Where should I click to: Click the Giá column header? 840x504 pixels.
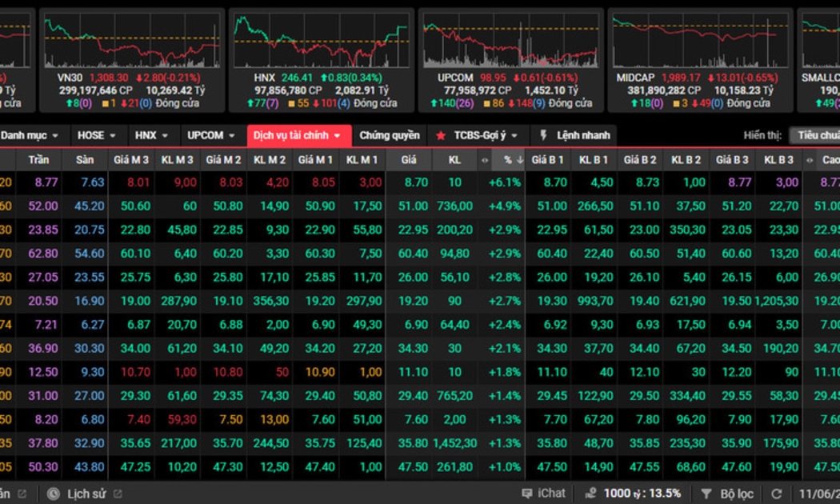pos(409,160)
